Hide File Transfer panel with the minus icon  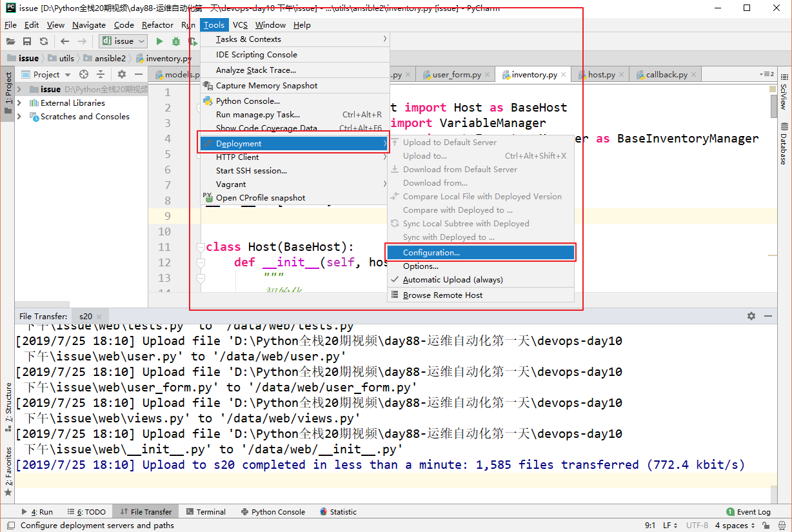tap(767, 316)
